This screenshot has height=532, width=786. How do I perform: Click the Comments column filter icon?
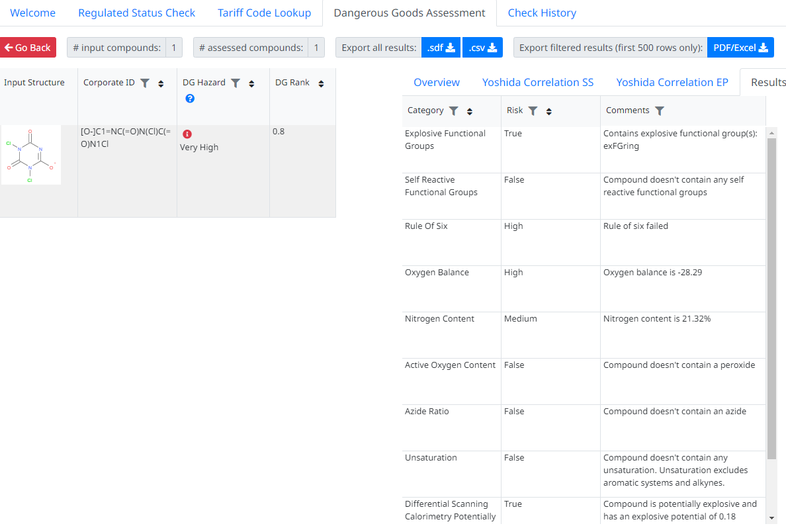tap(659, 111)
